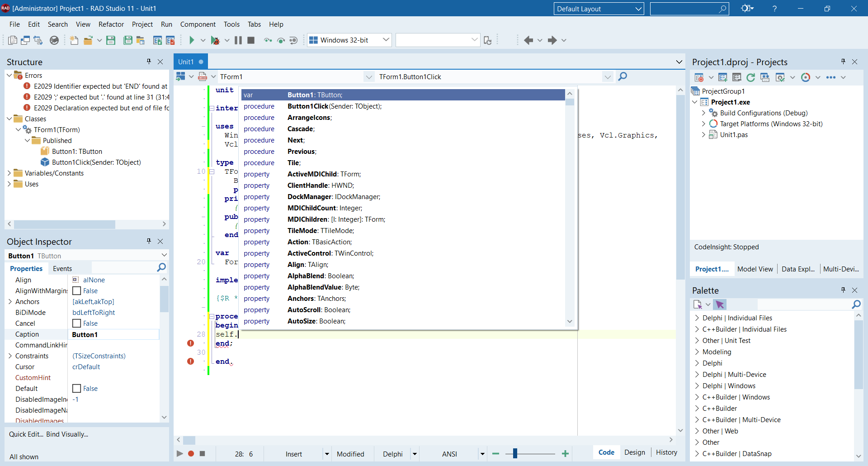Collapse the Errors node in Structure
Image resolution: width=868 pixels, height=466 pixels.
click(9, 76)
